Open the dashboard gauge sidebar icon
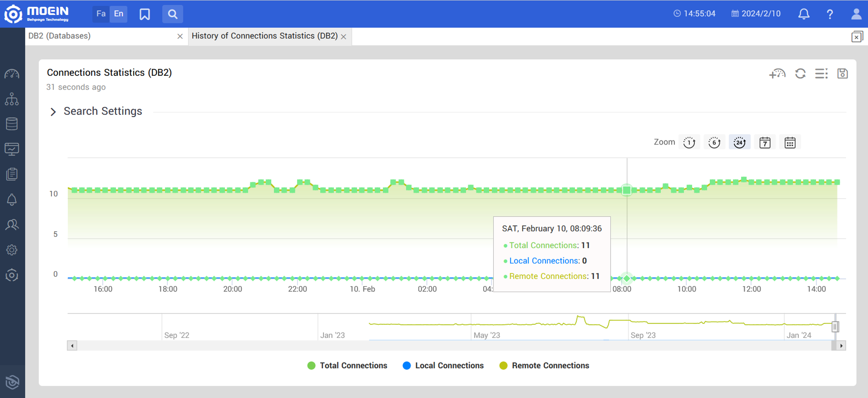The image size is (868, 398). tap(12, 74)
